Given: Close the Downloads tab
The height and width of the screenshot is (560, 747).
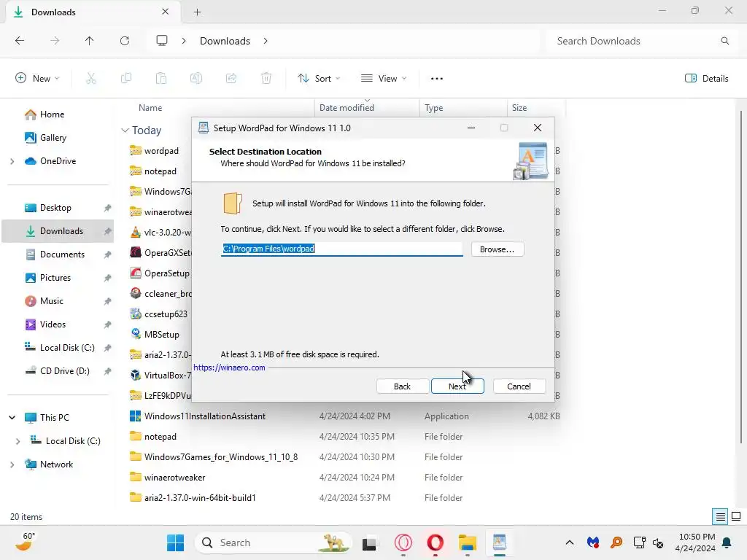Looking at the screenshot, I should [166, 12].
